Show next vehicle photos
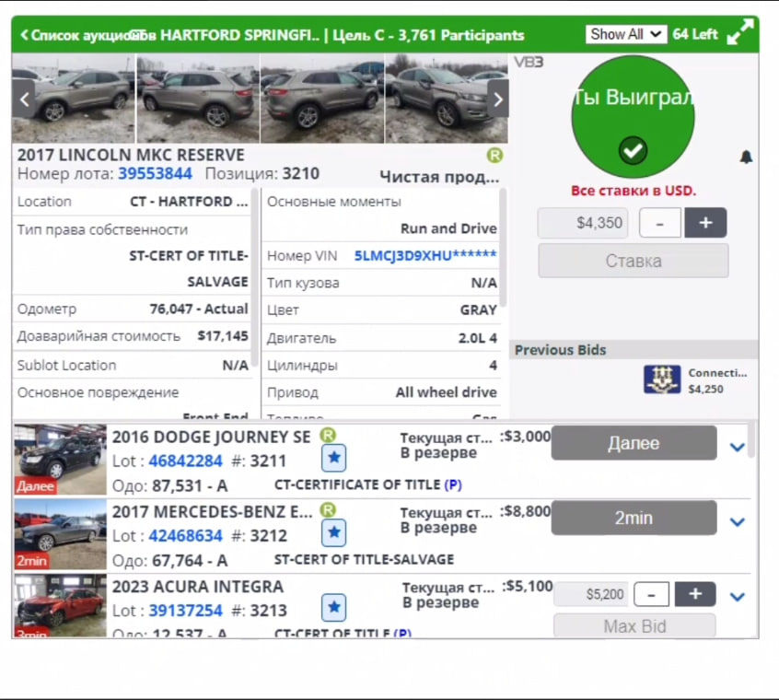Image resolution: width=779 pixels, height=700 pixels. click(498, 99)
